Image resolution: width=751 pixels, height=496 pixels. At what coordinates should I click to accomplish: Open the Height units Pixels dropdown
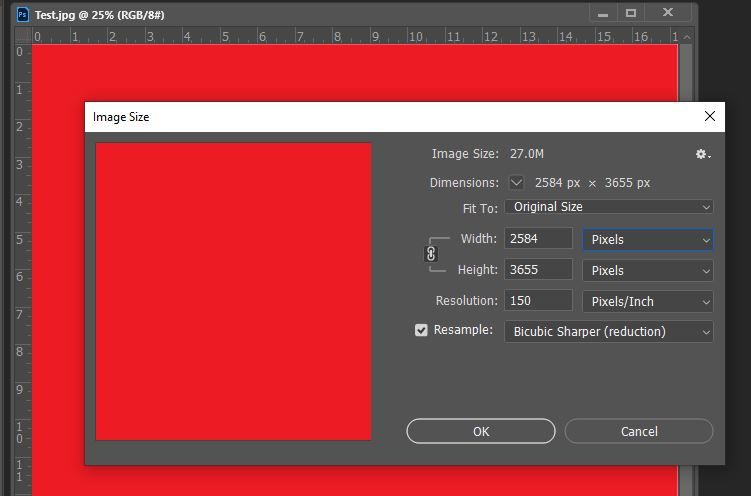pyautogui.click(x=648, y=271)
